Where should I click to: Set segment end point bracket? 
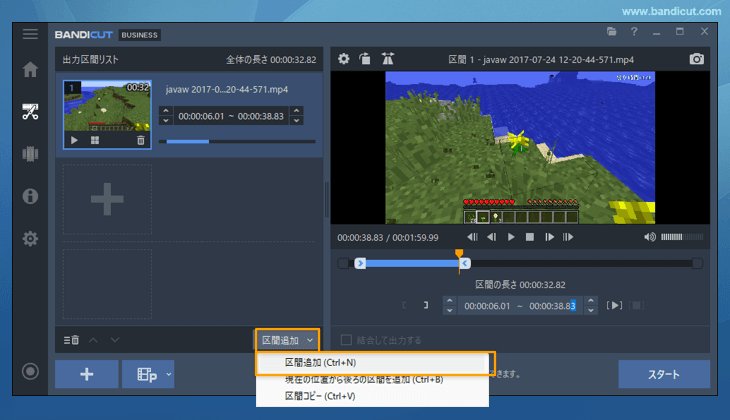[x=426, y=305]
